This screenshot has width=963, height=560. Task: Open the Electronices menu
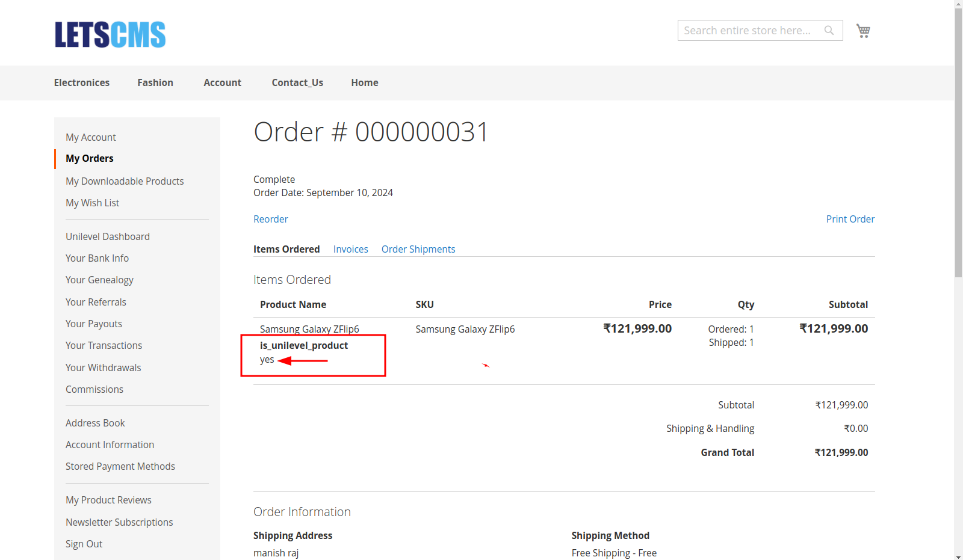pos(82,82)
